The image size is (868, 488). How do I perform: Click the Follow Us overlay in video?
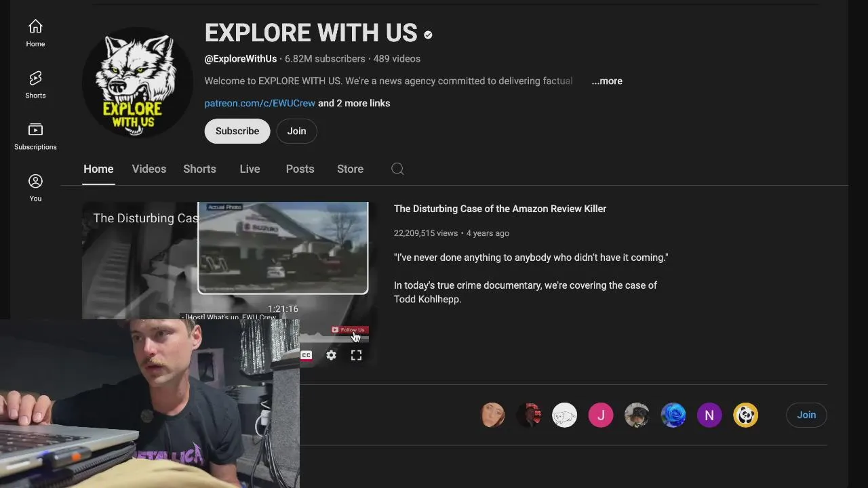point(349,330)
